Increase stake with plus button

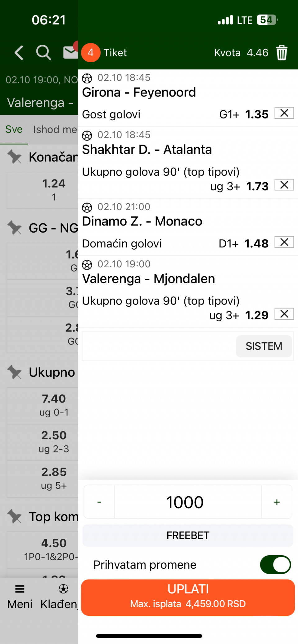click(277, 502)
